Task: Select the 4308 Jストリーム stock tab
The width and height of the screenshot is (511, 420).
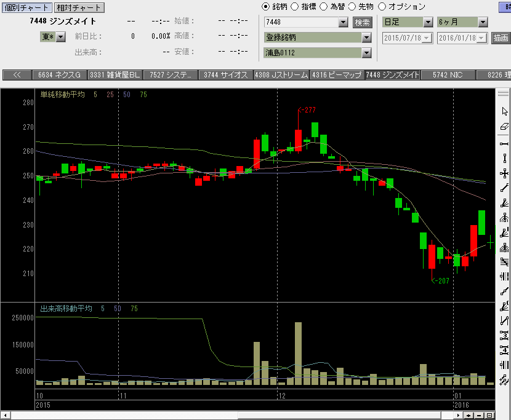Action: pos(281,75)
